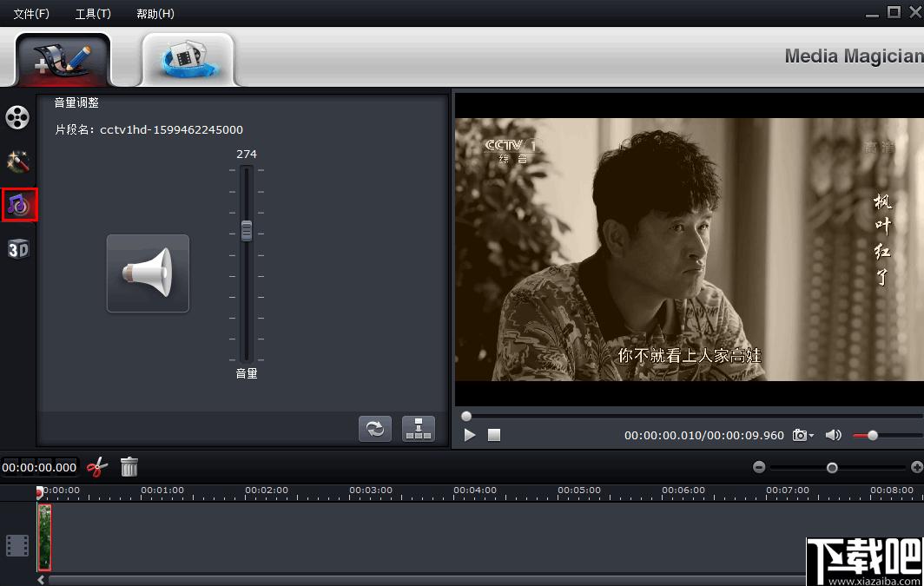The height and width of the screenshot is (586, 924).
Task: Click the filmstrip video track icon
Action: click(x=17, y=545)
